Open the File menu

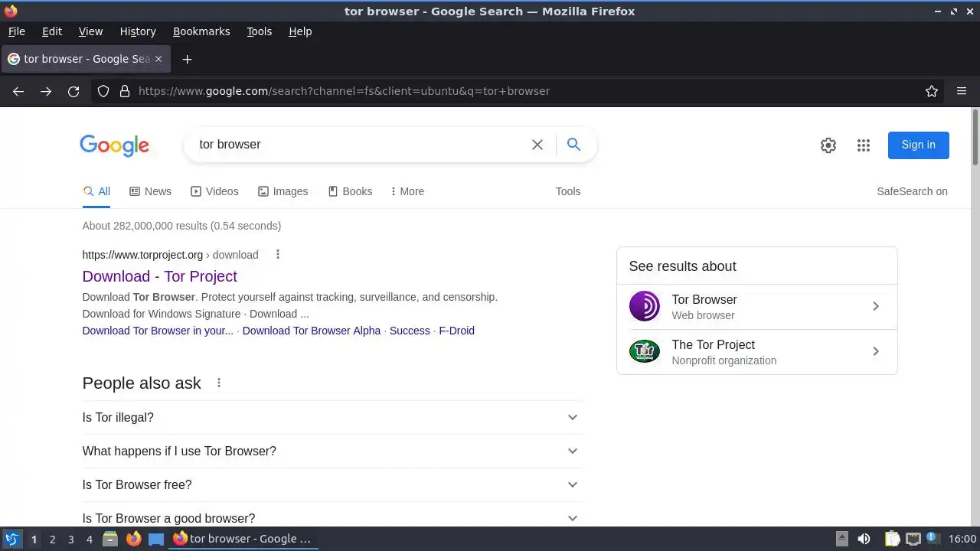[x=16, y=31]
